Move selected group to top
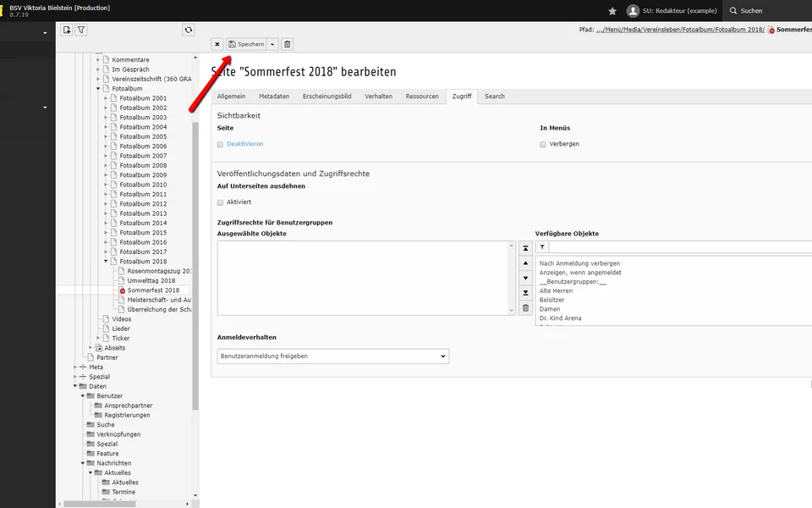812x508 pixels. [x=525, y=248]
